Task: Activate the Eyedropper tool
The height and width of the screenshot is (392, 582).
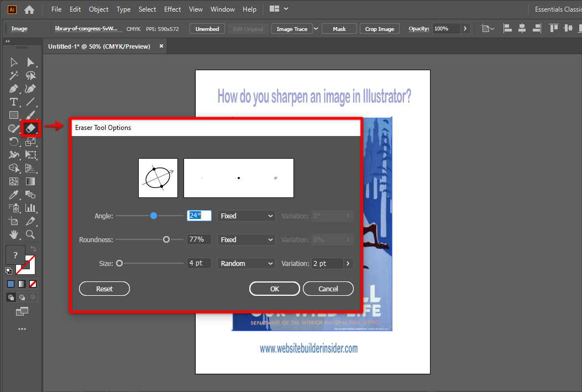Action: click(x=14, y=195)
